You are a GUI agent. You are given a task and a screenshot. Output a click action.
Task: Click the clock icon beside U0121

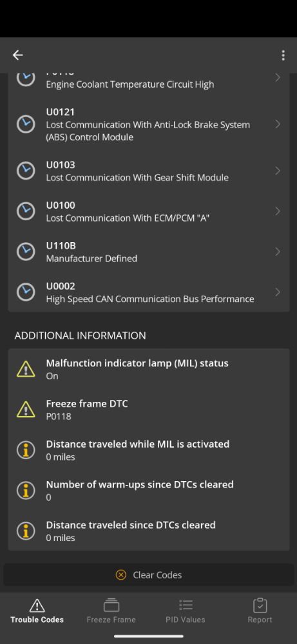(26, 124)
